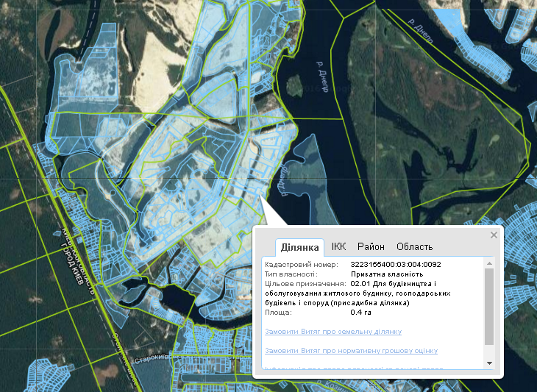
Task: Click the Старокиївська street label on map
Action: coord(152,361)
